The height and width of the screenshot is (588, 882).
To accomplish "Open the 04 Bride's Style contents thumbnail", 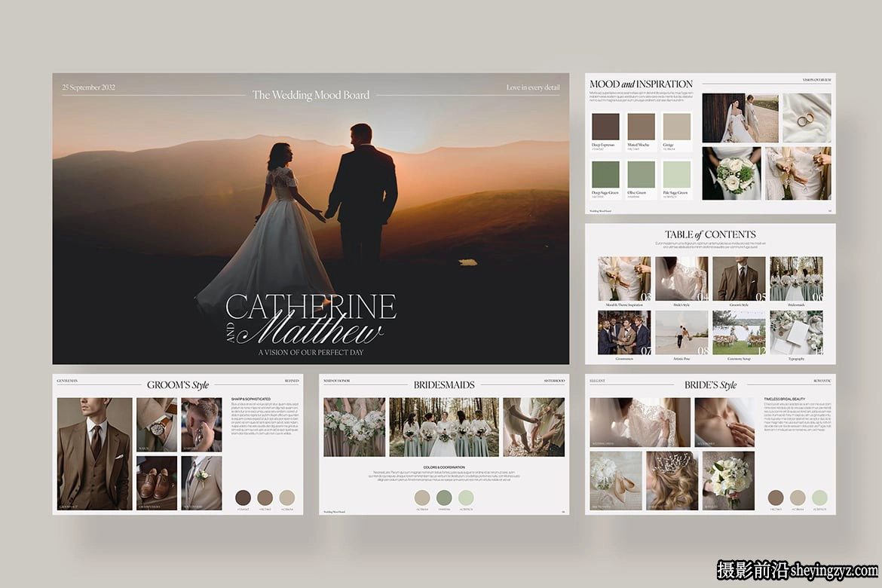I will click(681, 278).
